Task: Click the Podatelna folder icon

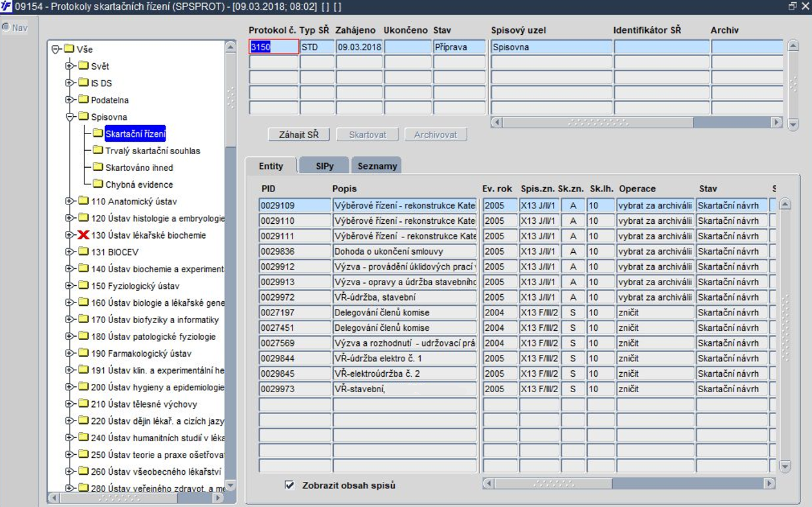Action: click(x=83, y=100)
